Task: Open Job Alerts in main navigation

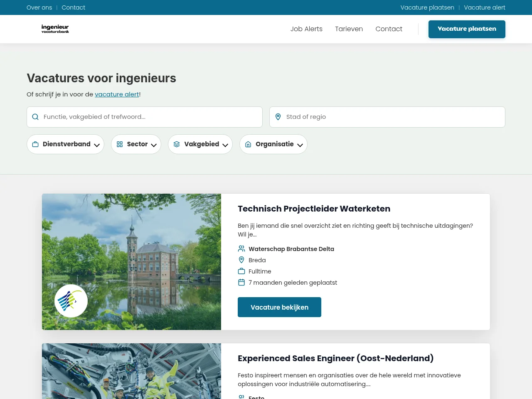Action: tap(306, 29)
